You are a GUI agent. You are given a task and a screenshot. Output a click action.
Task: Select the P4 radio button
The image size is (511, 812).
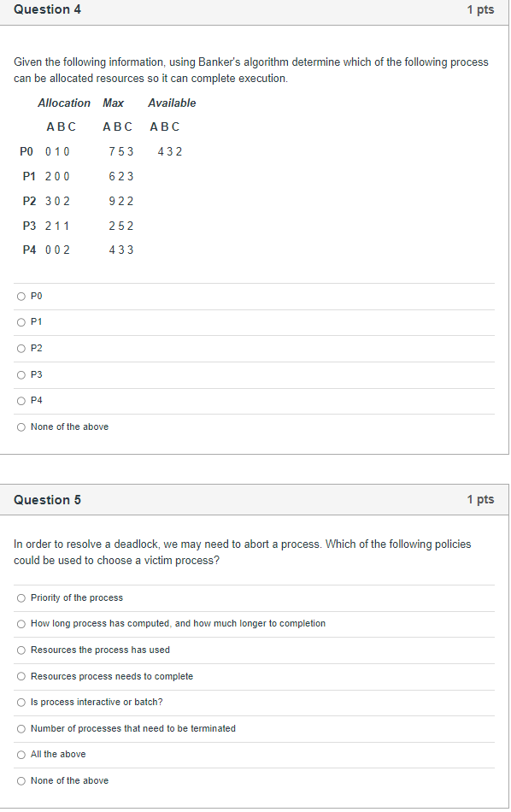click(x=21, y=400)
